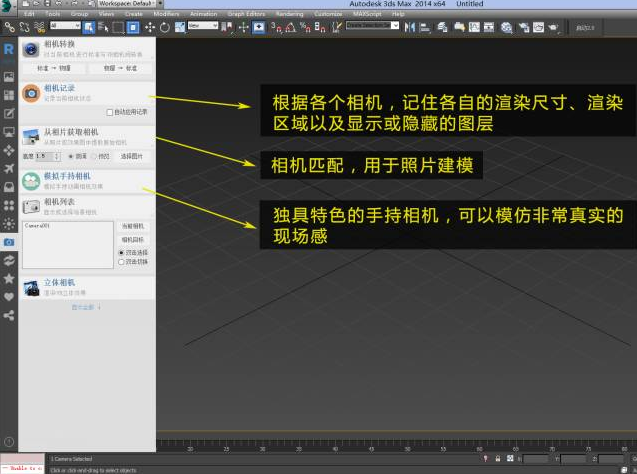Select the 双击切换 radio option

pyautogui.click(x=121, y=262)
